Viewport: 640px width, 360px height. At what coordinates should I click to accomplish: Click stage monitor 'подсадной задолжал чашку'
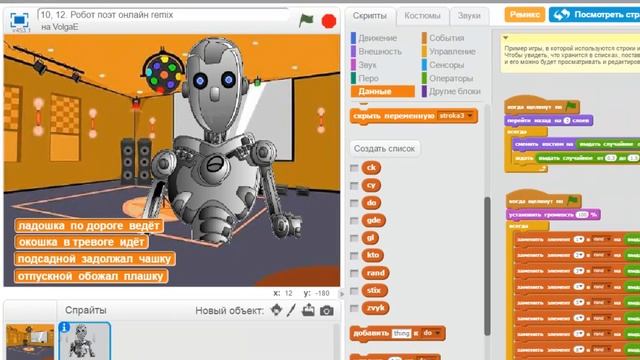(95, 259)
